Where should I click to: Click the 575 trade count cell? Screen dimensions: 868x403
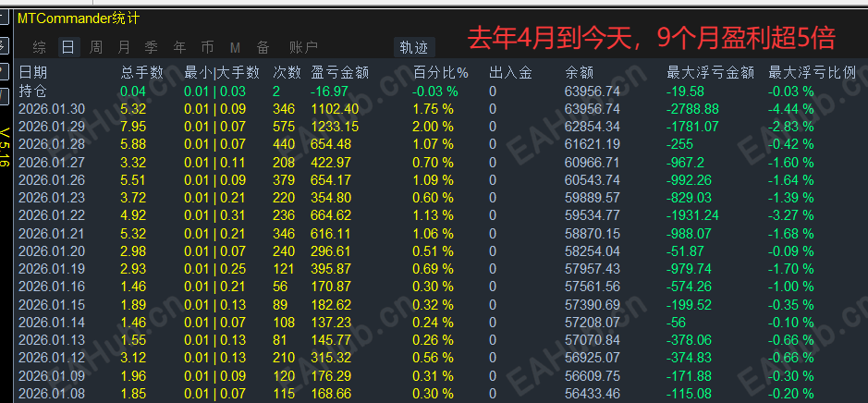click(x=284, y=127)
